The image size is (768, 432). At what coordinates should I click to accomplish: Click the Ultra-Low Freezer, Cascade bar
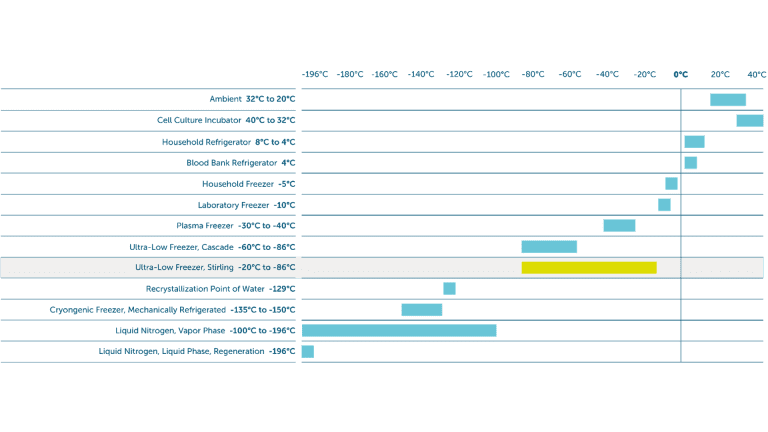coord(549,247)
